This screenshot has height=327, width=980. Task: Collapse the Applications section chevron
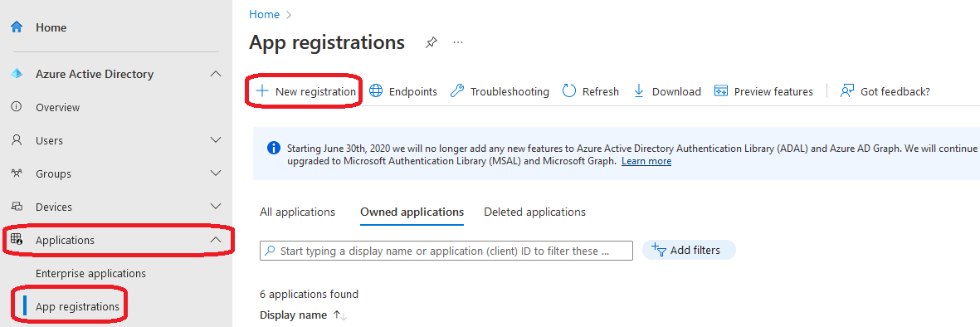point(216,240)
